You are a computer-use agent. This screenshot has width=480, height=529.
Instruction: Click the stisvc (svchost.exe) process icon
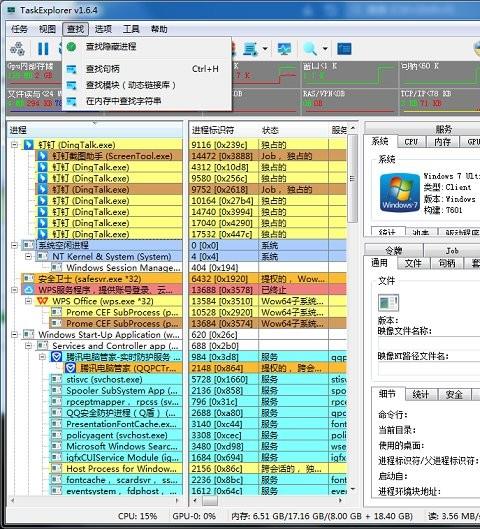click(x=56, y=379)
